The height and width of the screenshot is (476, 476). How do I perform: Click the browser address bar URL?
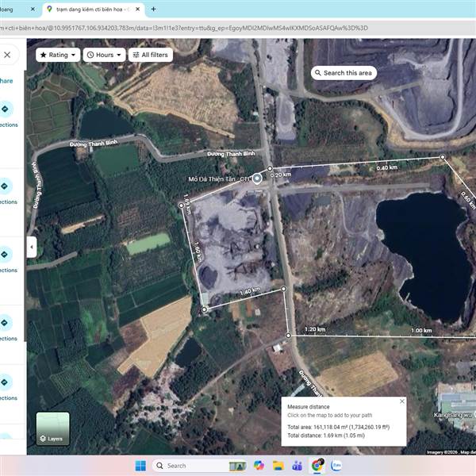tap(198, 27)
